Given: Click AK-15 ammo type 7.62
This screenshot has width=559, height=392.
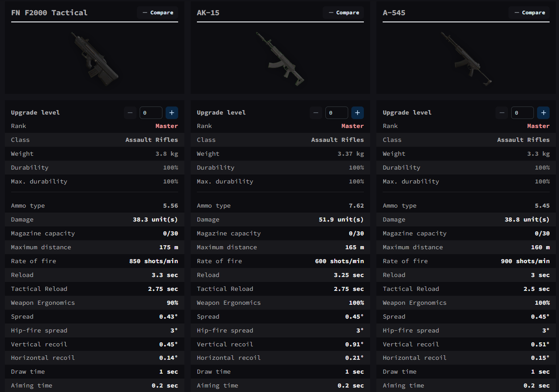Looking at the screenshot, I should click(356, 206).
